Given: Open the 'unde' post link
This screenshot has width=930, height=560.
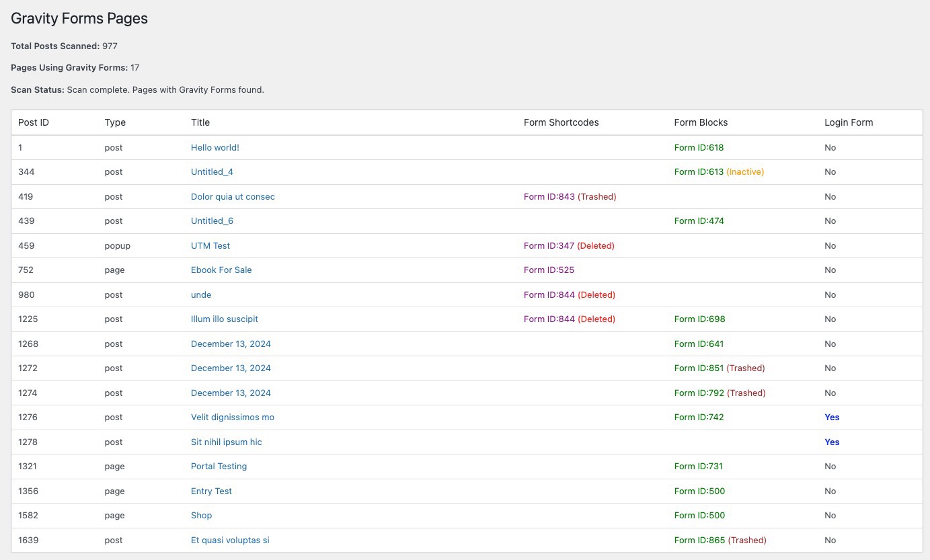Looking at the screenshot, I should 201,294.
